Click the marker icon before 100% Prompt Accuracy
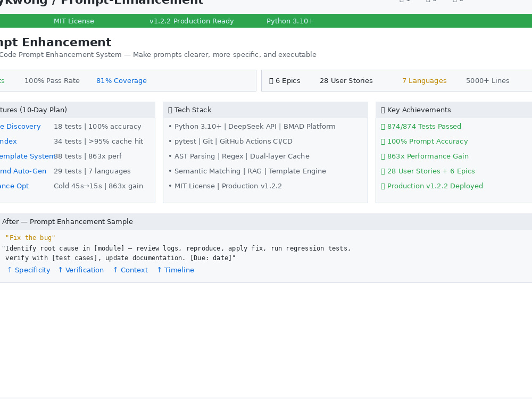 pyautogui.click(x=383, y=142)
